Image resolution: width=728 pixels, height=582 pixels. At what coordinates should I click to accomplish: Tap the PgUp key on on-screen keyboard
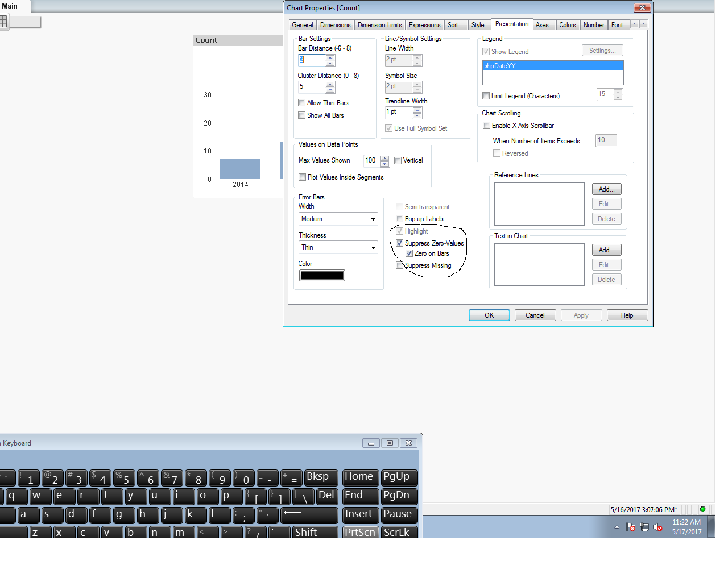(399, 477)
